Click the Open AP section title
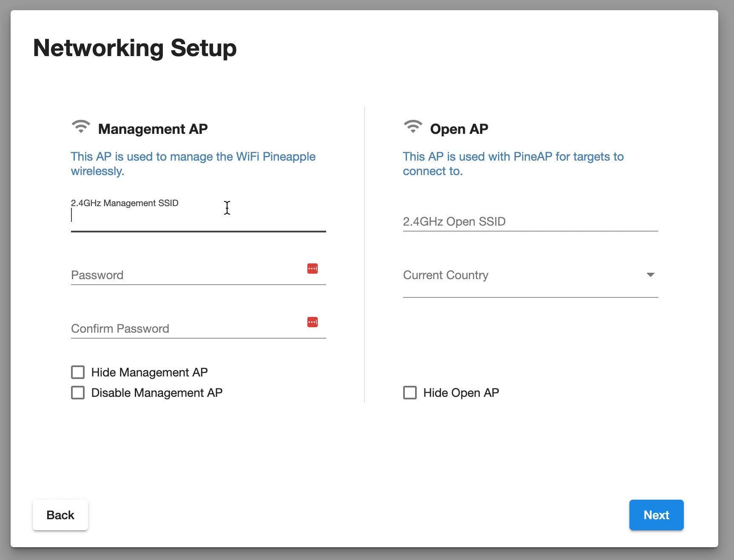Viewport: 734px width, 560px height. coord(459,129)
